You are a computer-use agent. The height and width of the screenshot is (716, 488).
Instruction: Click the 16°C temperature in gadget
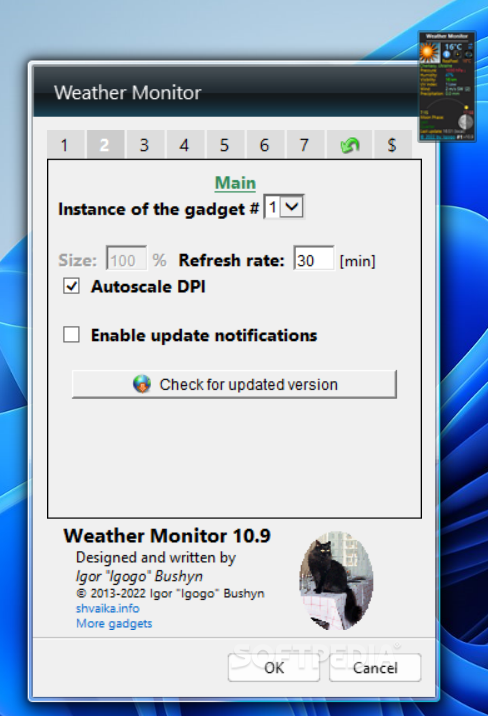coord(453,47)
